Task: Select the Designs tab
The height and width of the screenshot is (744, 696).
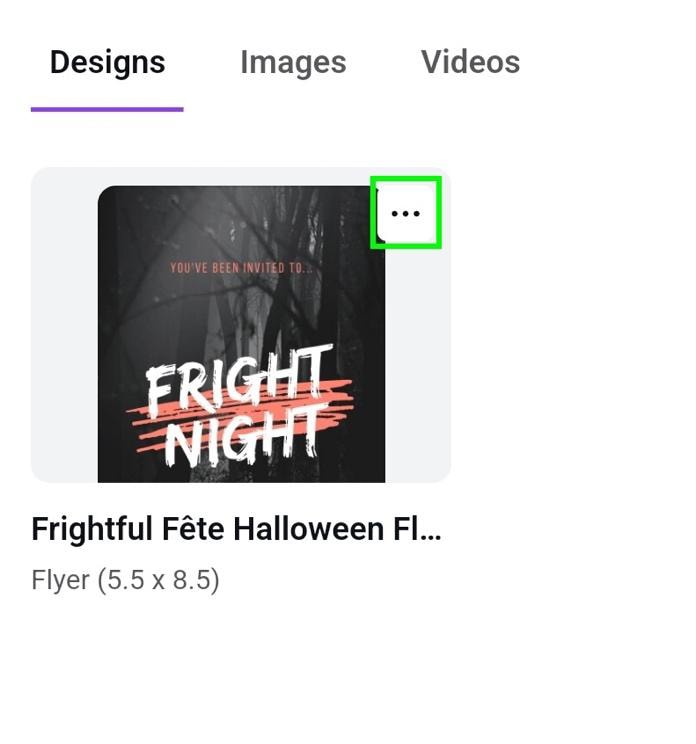Action: tap(108, 62)
